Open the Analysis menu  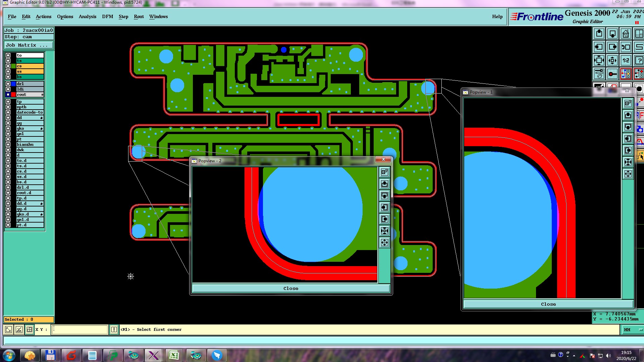[87, 16]
